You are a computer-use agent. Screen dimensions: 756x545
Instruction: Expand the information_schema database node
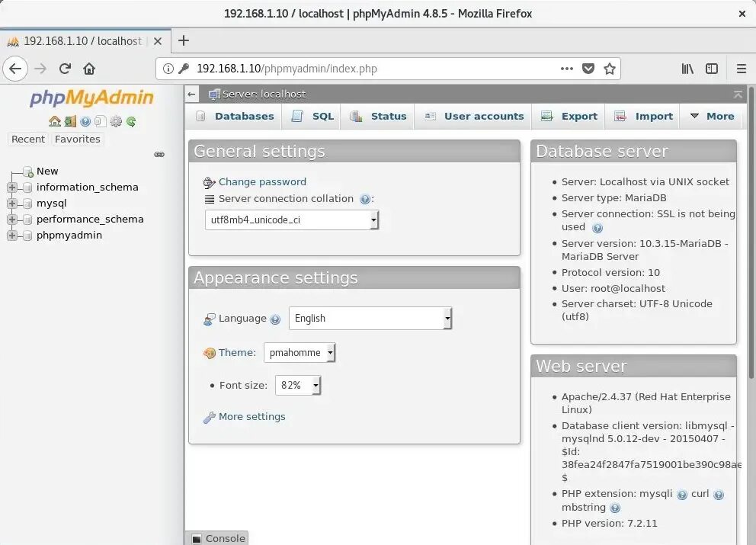(12, 188)
